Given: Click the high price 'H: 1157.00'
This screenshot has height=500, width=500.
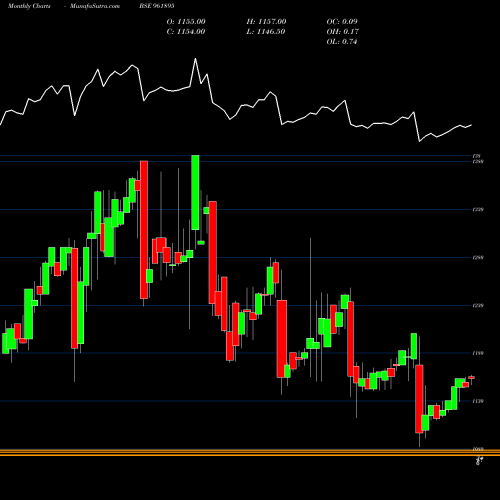Looking at the screenshot, I should [x=266, y=22].
